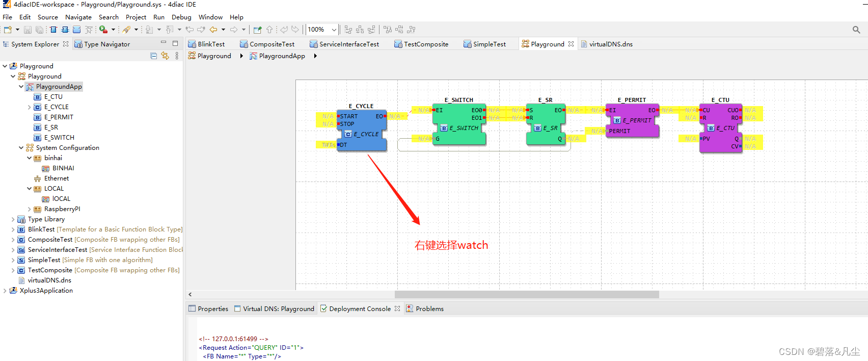Click the up arrow toolbar icon
The width and height of the screenshot is (868, 361).
(x=269, y=30)
